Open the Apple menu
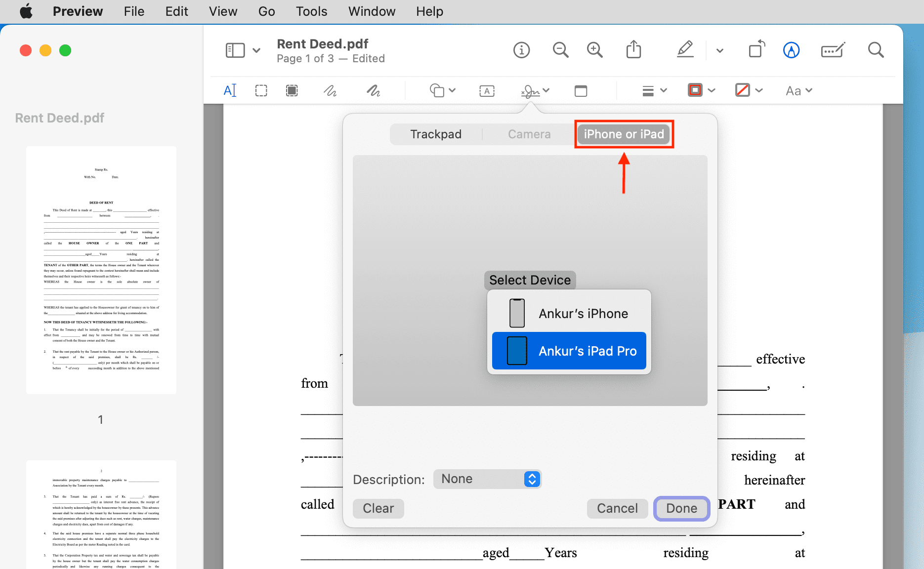Screen dimensions: 924x569 pos(26,11)
